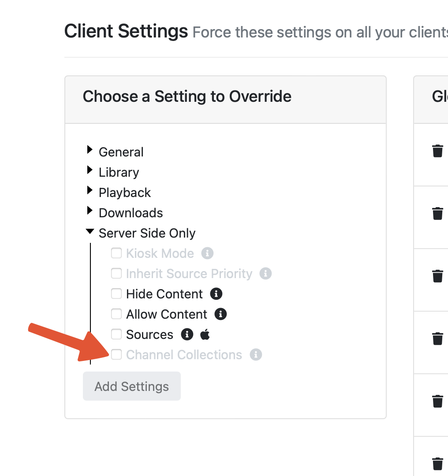The width and height of the screenshot is (448, 476).
Task: Toggle the Kiosk Mode checkbox
Action: click(116, 253)
